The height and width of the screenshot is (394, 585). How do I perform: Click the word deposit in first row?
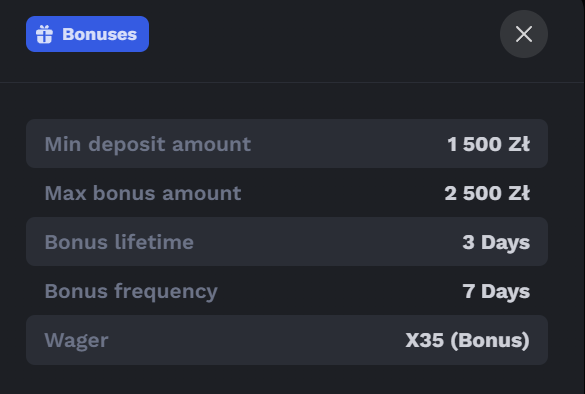(x=127, y=145)
